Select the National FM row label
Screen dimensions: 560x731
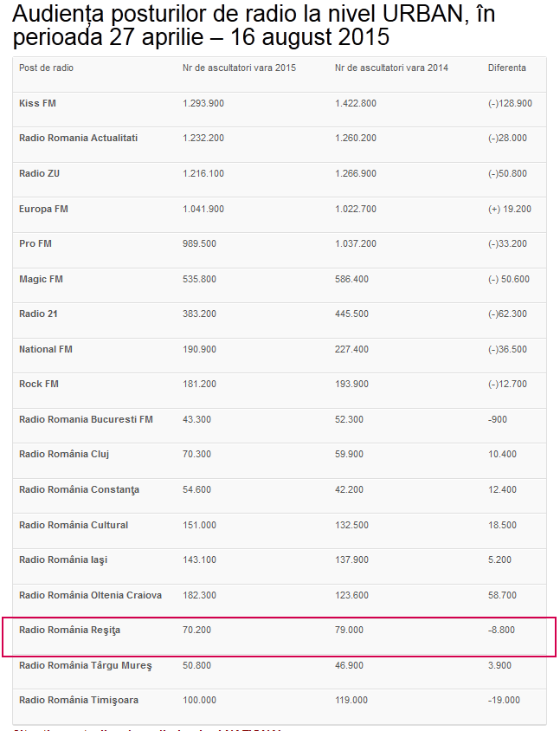pyautogui.click(x=46, y=349)
